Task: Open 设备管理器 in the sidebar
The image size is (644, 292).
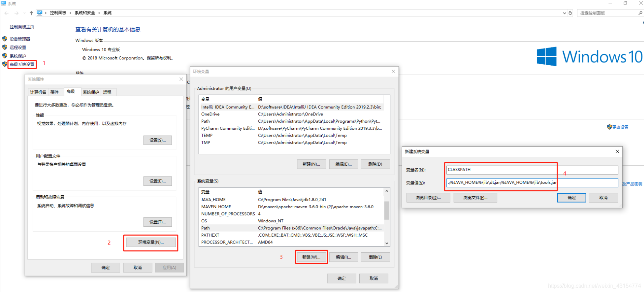Action: coord(20,39)
